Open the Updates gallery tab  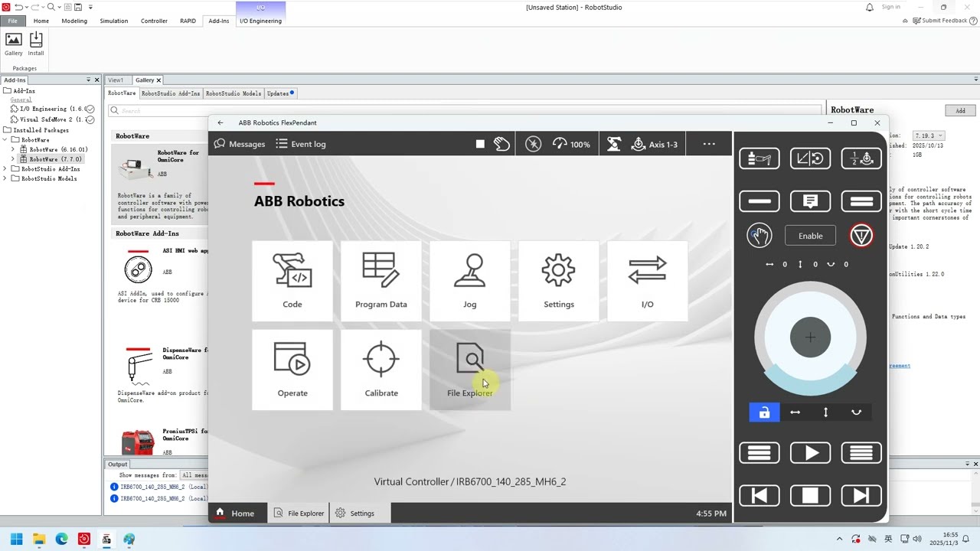tap(279, 93)
